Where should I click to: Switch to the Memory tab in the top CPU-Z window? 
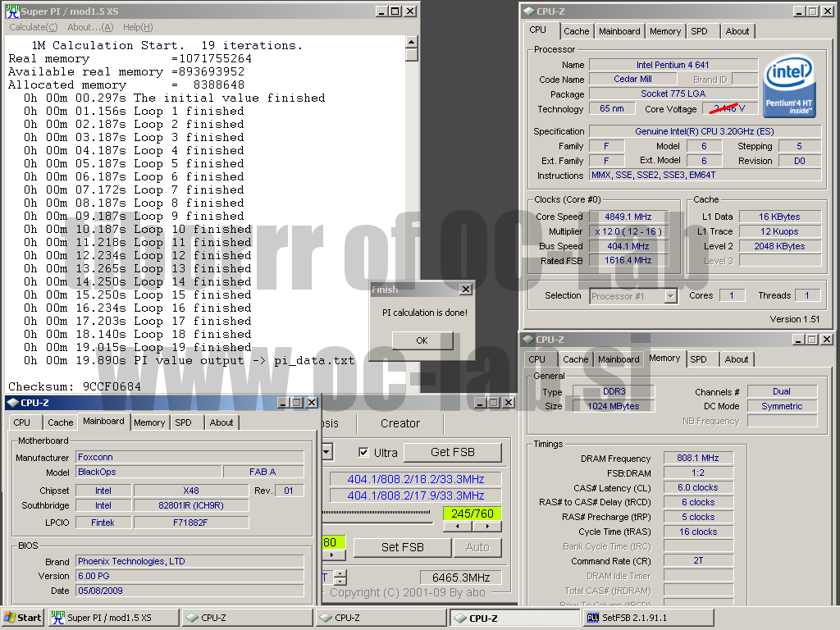pyautogui.click(x=664, y=31)
